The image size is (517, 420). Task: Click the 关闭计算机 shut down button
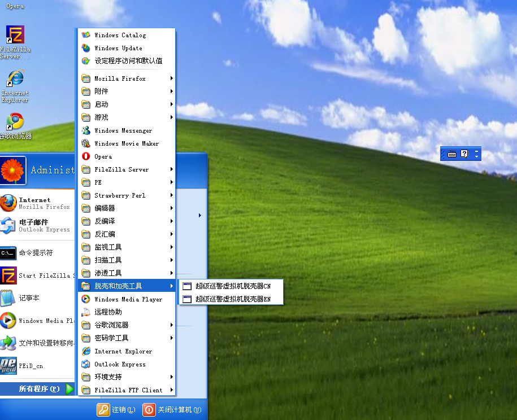[172, 410]
